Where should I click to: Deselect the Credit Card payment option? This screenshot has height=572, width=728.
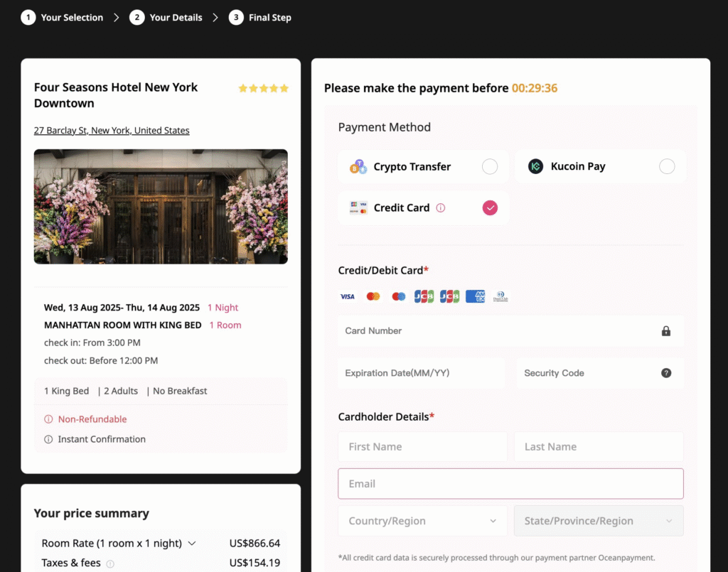(490, 207)
